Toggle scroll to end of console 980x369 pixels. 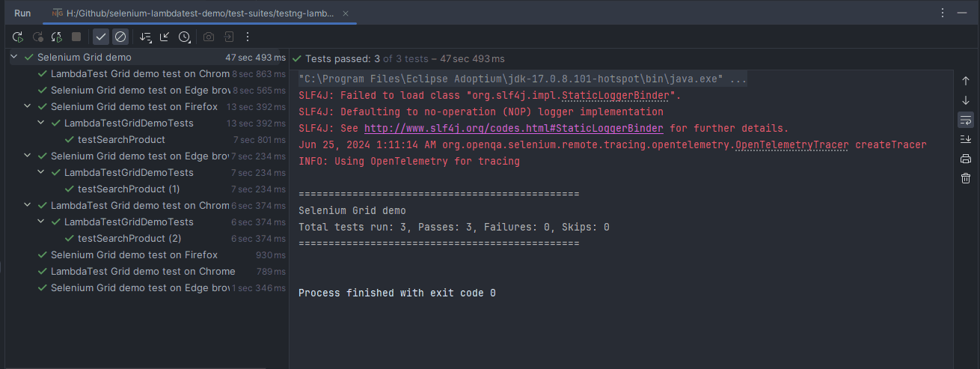pos(966,139)
